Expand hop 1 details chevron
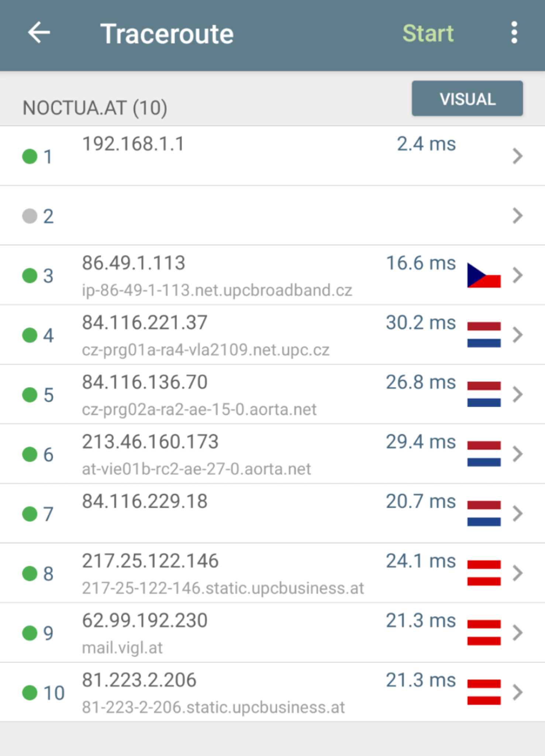Viewport: 545px width, 756px height. click(518, 156)
